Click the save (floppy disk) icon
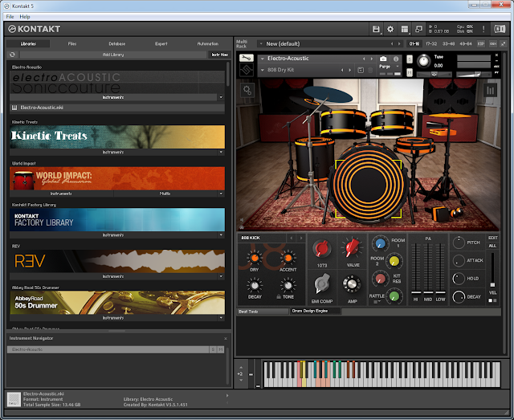 (377, 29)
